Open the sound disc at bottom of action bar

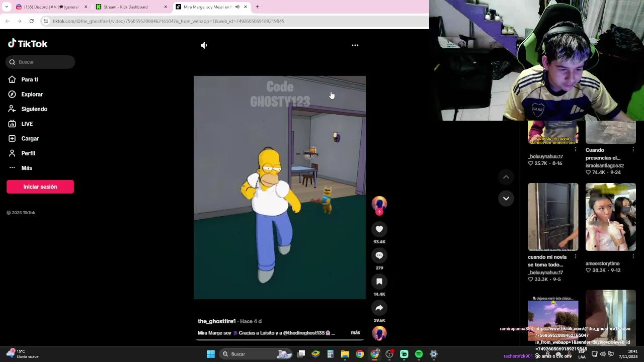[x=379, y=333]
